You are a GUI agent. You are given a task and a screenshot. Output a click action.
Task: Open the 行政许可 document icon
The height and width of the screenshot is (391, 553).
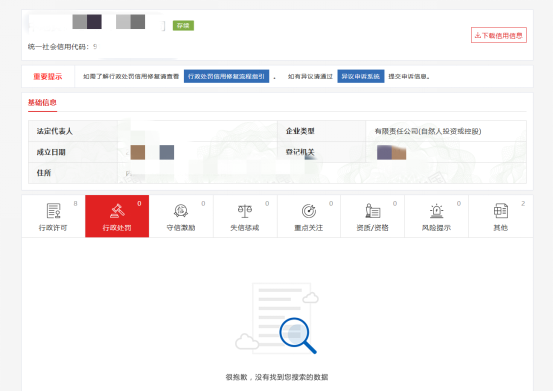tap(53, 211)
